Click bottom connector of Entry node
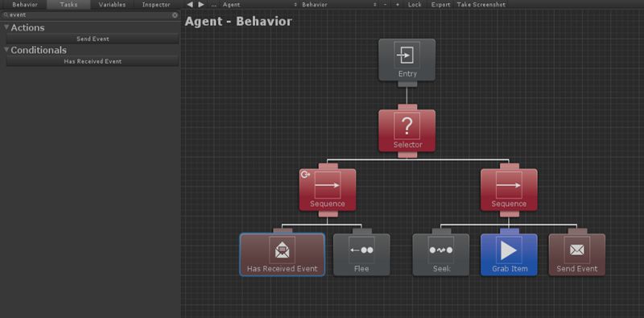The image size is (644, 318). tap(407, 85)
